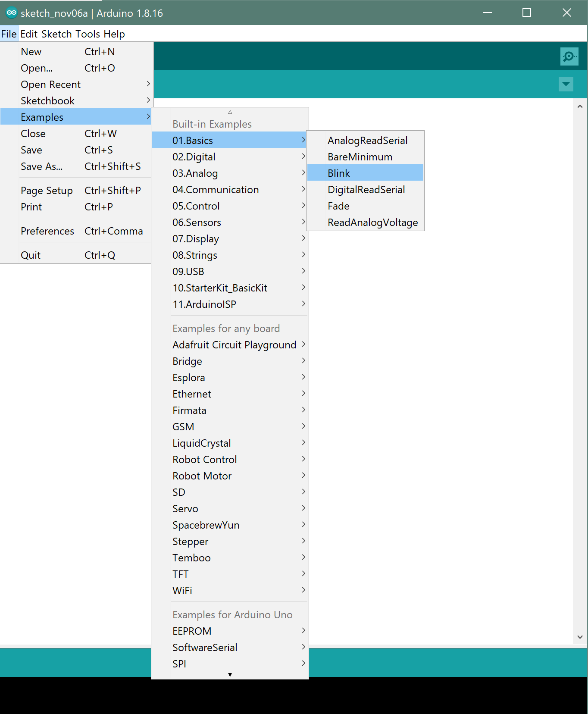This screenshot has width=588, height=714.
Task: Open the WiFi library examples
Action: coord(230,591)
